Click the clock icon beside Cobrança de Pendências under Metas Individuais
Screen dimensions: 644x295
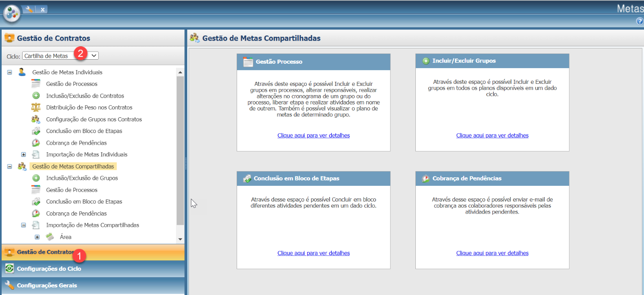click(x=36, y=143)
